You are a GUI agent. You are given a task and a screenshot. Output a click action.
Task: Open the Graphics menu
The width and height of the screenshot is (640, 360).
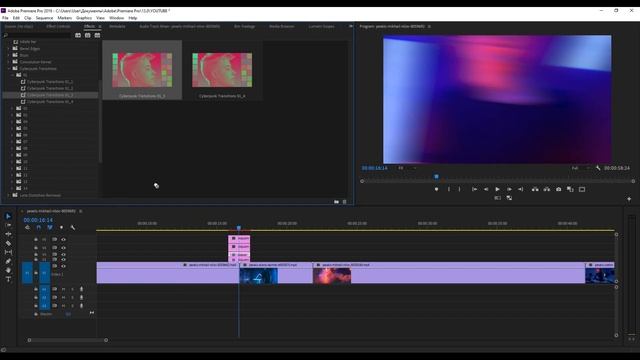pyautogui.click(x=84, y=18)
